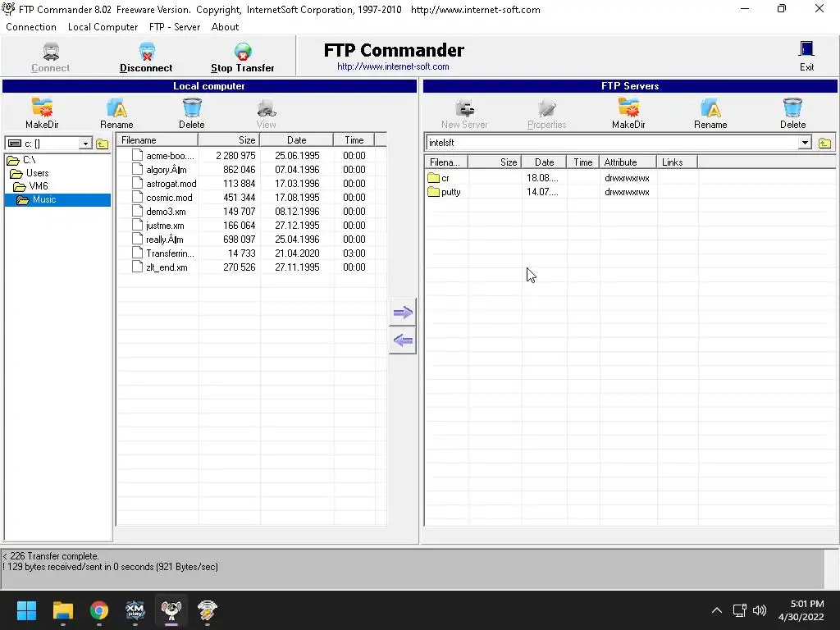Click the volume icon in system tray
This screenshot has width=840, height=630.
759,610
